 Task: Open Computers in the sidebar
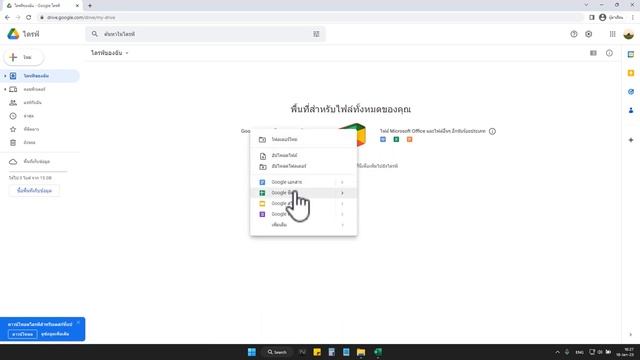[x=40, y=89]
